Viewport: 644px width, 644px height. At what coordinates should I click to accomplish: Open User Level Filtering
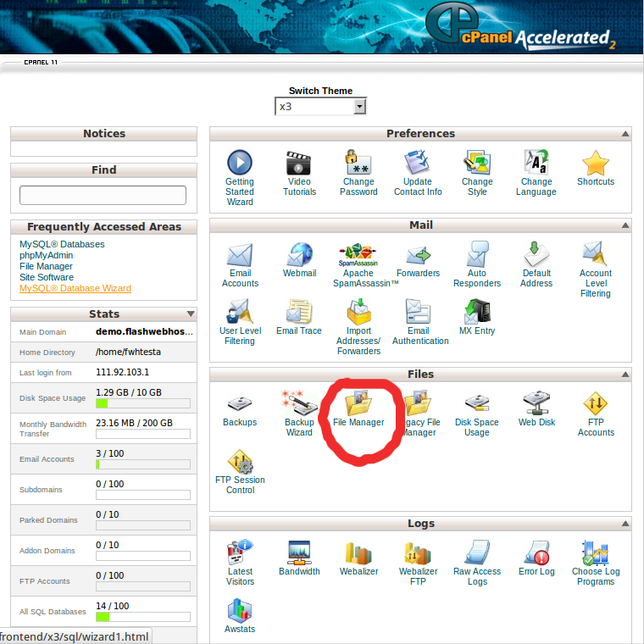240,312
